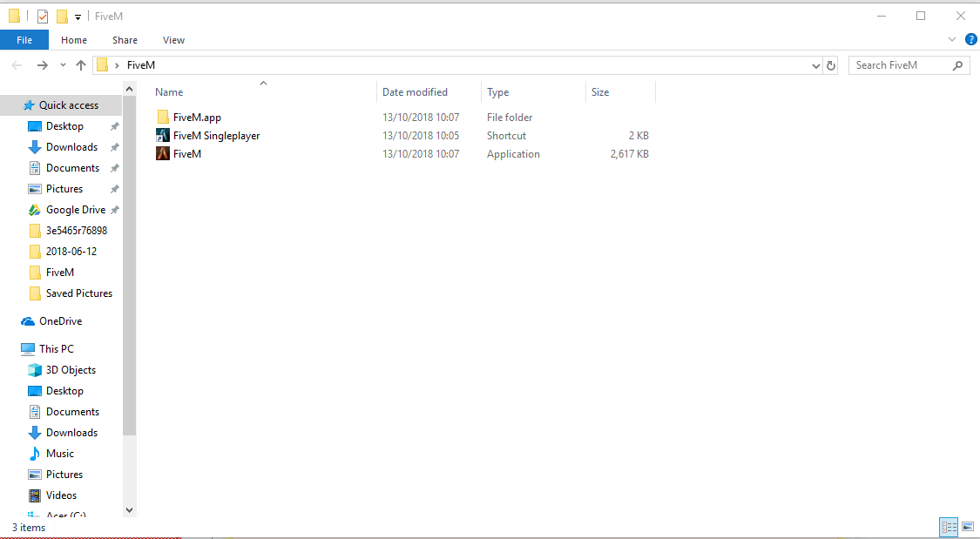
Task: Click the 13/10/2018 10:05 date cell
Action: [421, 136]
